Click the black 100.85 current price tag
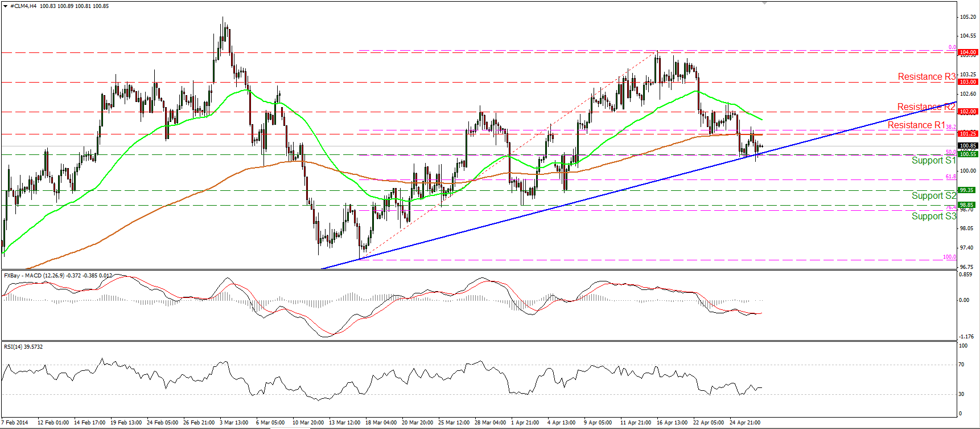 (x=968, y=145)
